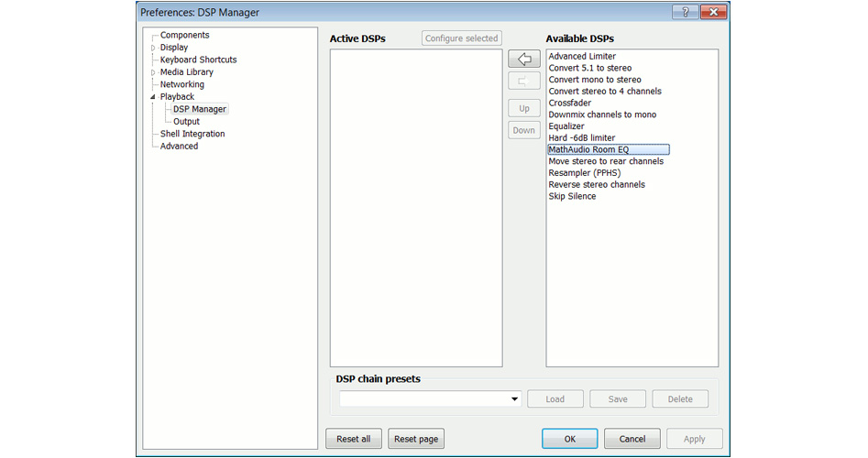Screen dimensions: 868x458
Task: Click the Up button
Action: tap(524, 108)
